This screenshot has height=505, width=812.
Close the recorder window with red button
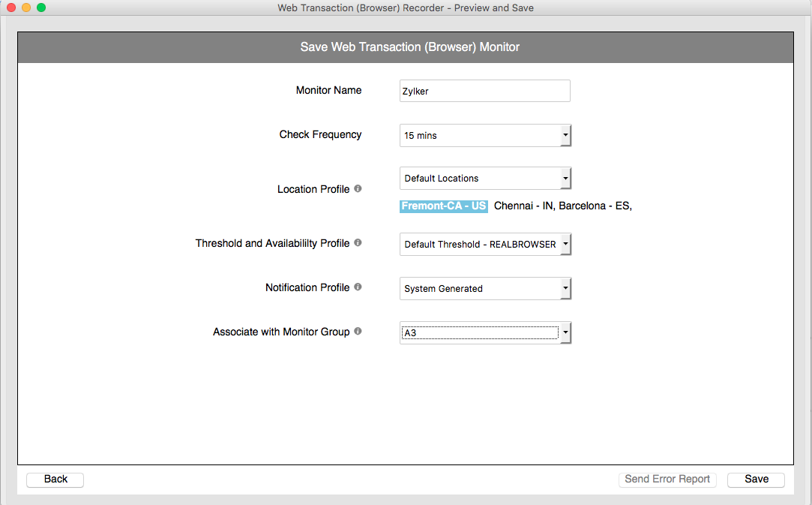[x=11, y=8]
